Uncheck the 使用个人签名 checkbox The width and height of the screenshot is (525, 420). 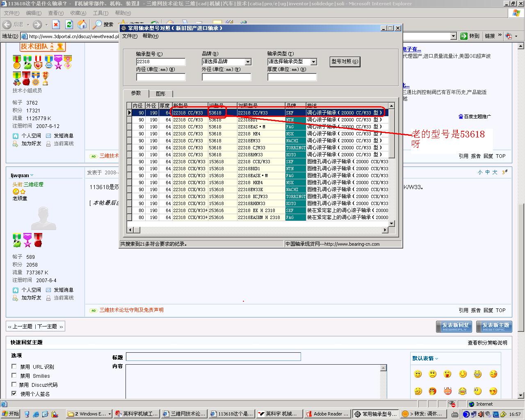click(x=14, y=393)
